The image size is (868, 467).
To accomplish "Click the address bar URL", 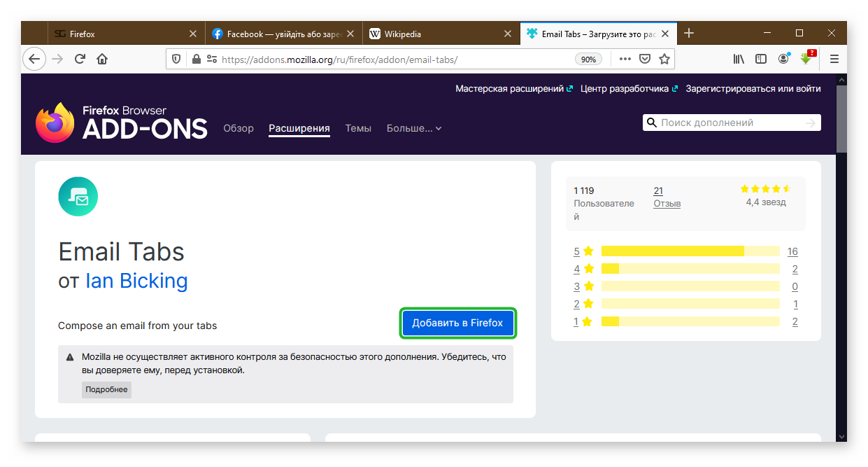I will pos(339,60).
